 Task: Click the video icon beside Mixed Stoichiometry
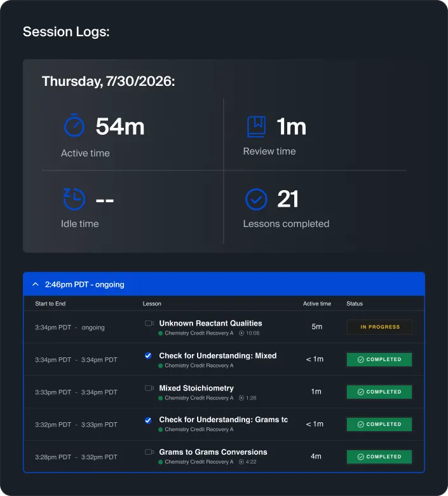(149, 388)
